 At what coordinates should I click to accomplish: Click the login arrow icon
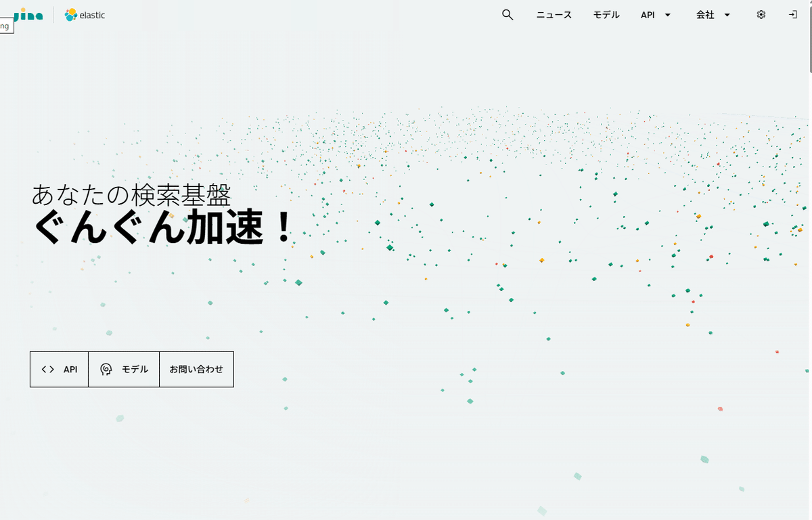[x=793, y=15]
